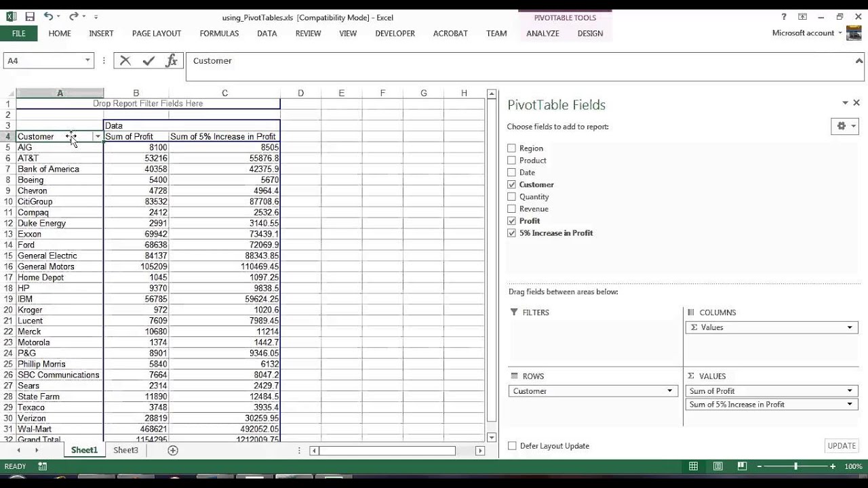The image size is (868, 488).
Task: Switch to Normal view icon
Action: point(693,466)
